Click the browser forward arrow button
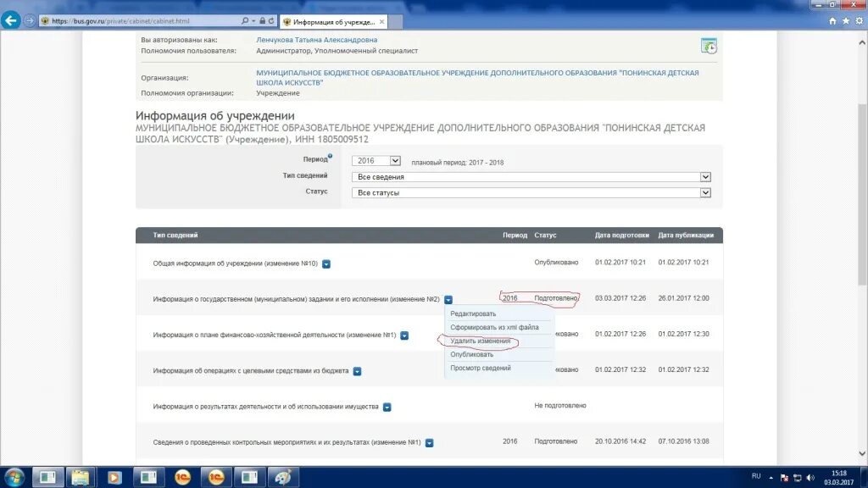The height and width of the screenshot is (488, 868). [x=30, y=20]
